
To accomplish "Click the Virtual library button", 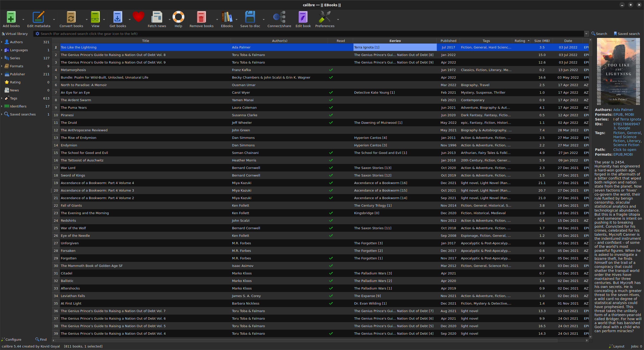I will pos(15,34).
